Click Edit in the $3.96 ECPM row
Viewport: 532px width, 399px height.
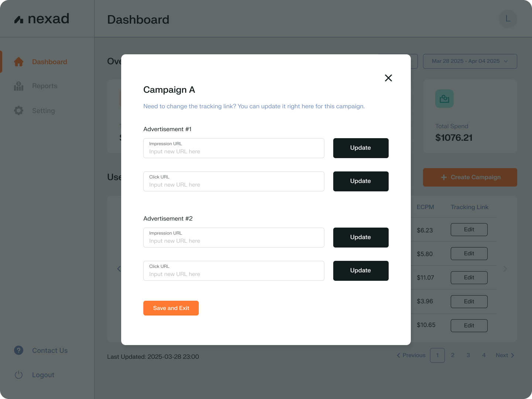tap(469, 301)
